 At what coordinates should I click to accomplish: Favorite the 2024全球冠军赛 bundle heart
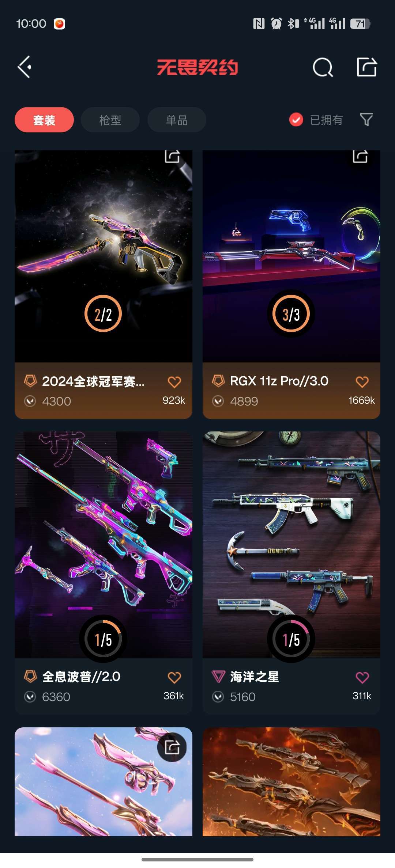(x=174, y=382)
